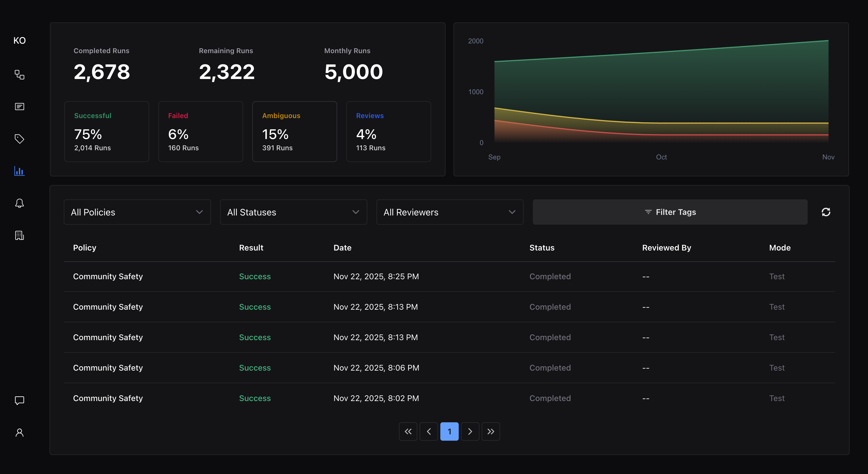Open the feedback chat icon near the bottom
The height and width of the screenshot is (474, 868).
coord(19,400)
